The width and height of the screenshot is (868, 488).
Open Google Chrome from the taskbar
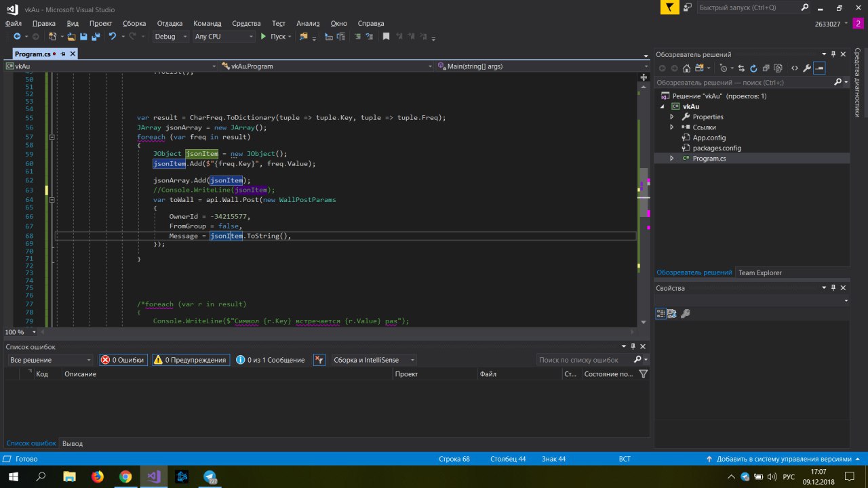point(125,476)
